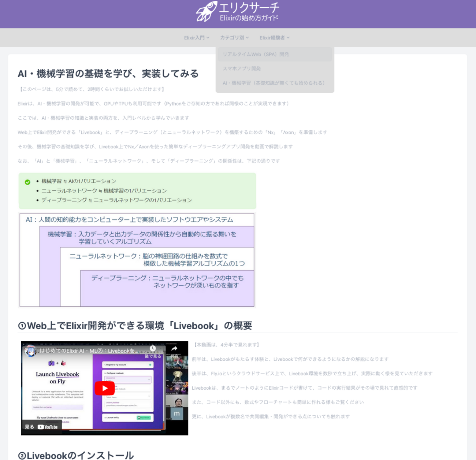The width and height of the screenshot is (476, 460).
Task: Click the note 【このページは、5分で読めて…】
Action: click(92, 89)
